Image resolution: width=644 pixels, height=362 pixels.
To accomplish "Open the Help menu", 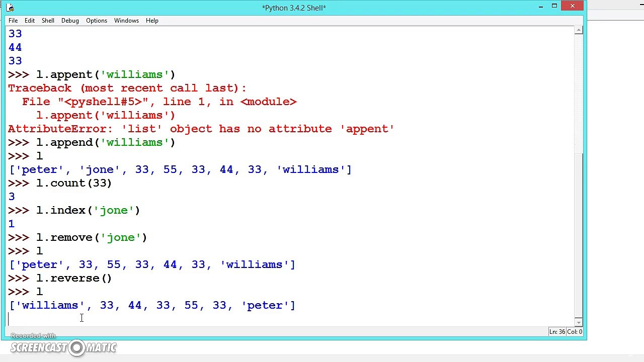I will [x=152, y=21].
